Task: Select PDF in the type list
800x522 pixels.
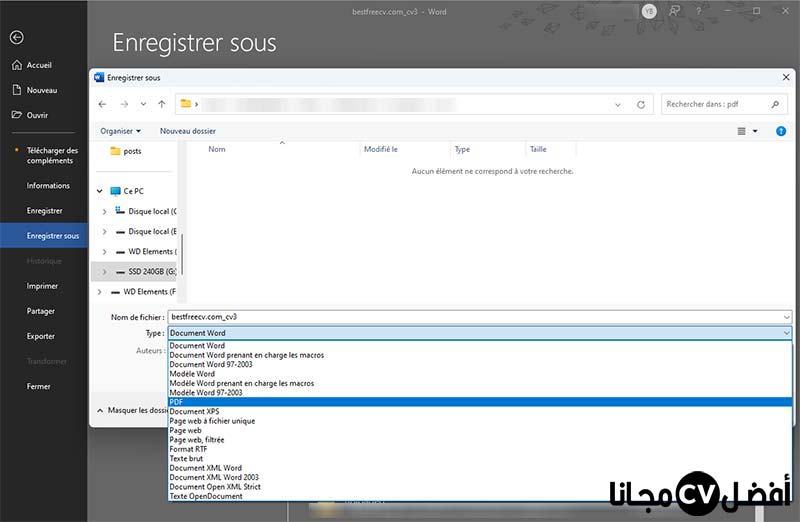Action: [480, 402]
